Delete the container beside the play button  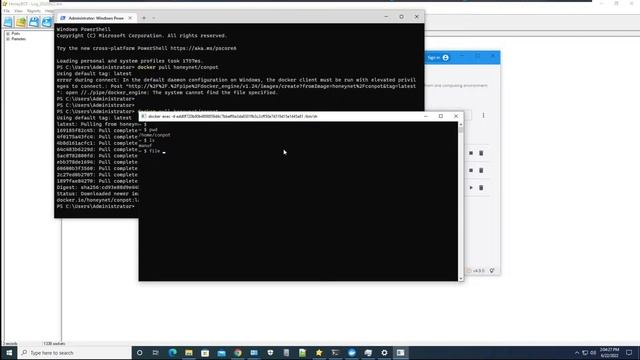pos(481,188)
